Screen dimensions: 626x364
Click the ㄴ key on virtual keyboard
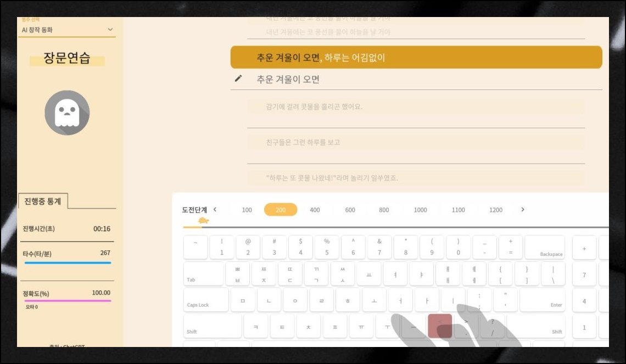269,300
